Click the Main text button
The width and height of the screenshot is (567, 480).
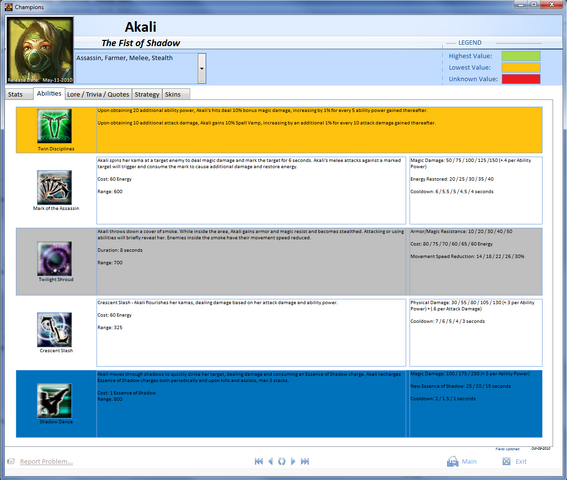pos(469,462)
